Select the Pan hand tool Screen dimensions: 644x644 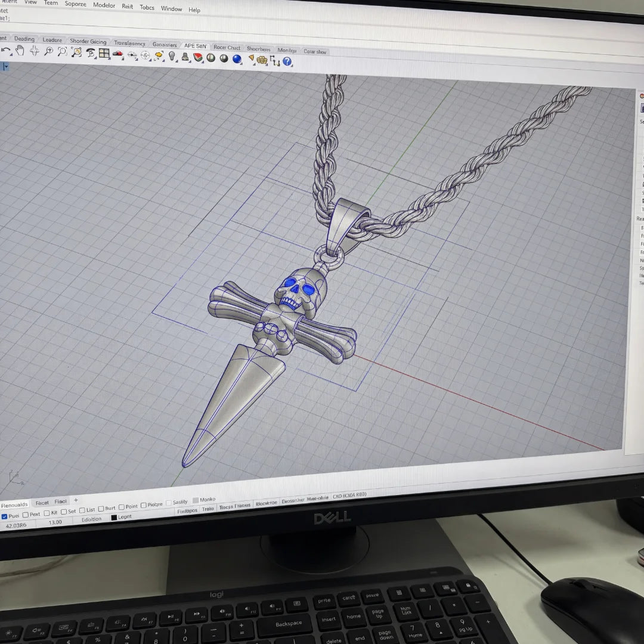point(20,51)
